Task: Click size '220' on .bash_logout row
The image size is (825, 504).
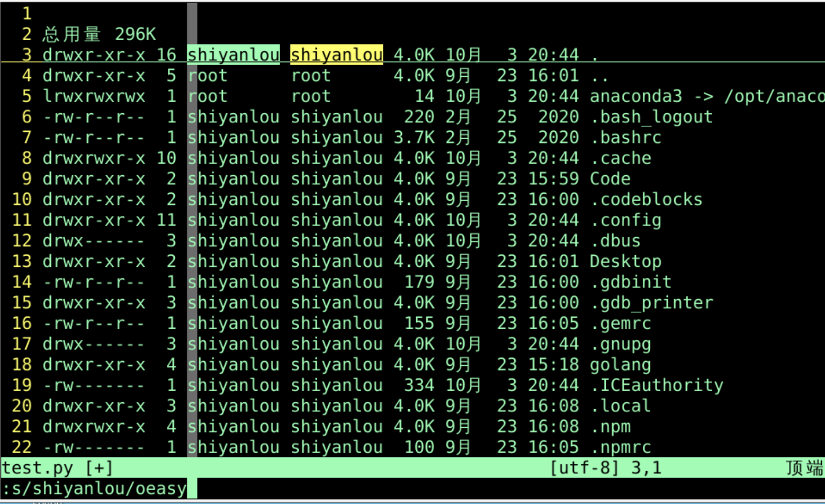Action: pyautogui.click(x=419, y=117)
